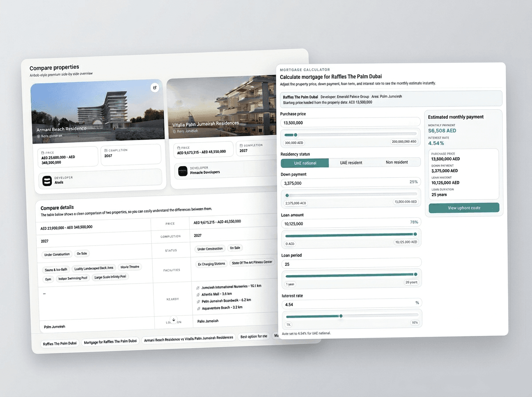
Task: Select the Arada developer logo
Action: point(47,181)
